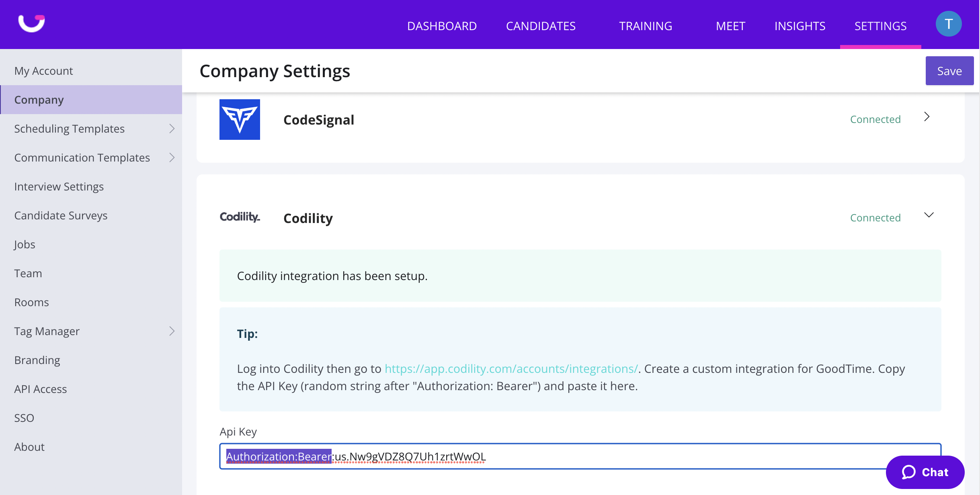
Task: Open the Codility integrations URL link
Action: (511, 368)
